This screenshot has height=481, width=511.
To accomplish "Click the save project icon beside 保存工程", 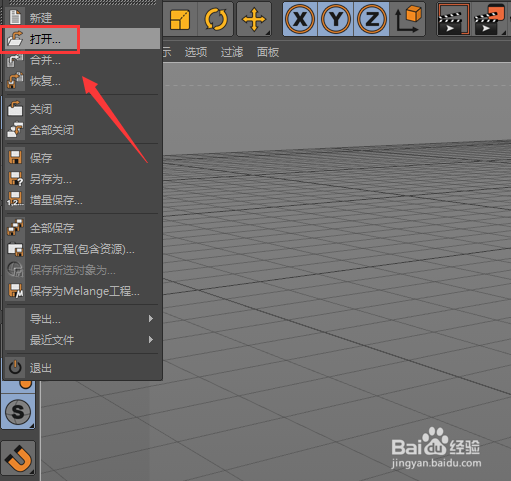I will pos(15,249).
